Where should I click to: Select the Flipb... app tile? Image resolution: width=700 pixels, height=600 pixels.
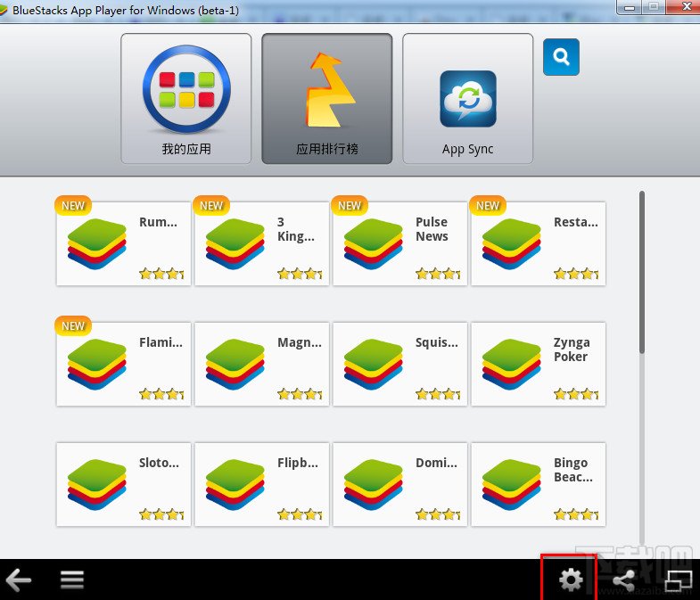tap(261, 484)
